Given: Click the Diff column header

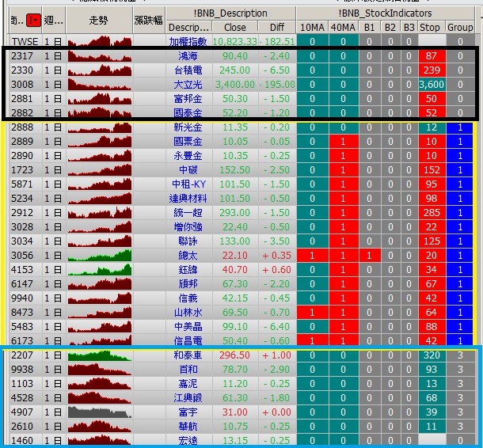Looking at the screenshot, I should pyautogui.click(x=276, y=27).
